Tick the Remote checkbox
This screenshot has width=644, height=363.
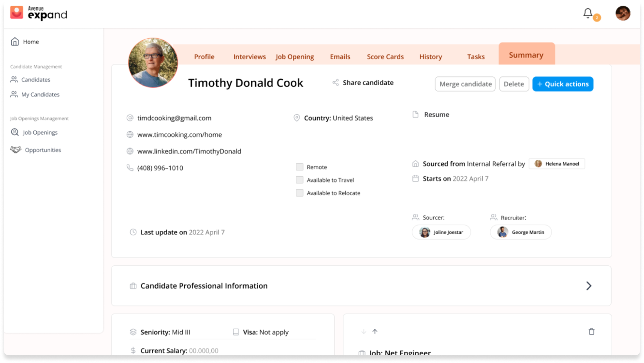(x=300, y=167)
